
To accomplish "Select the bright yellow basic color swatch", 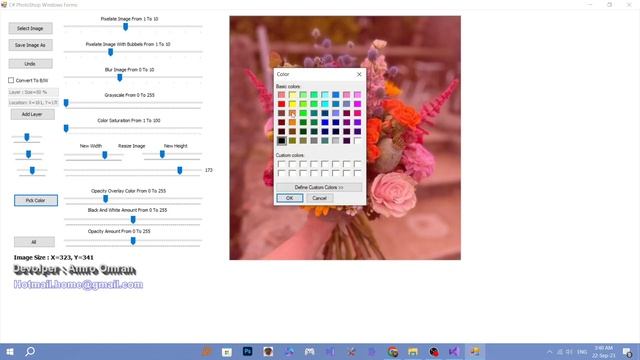I will point(292,104).
